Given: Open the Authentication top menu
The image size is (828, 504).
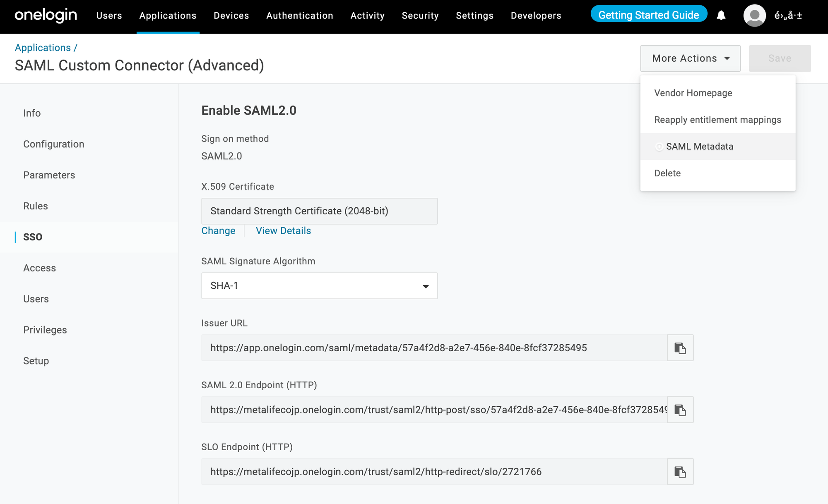Looking at the screenshot, I should (x=300, y=16).
